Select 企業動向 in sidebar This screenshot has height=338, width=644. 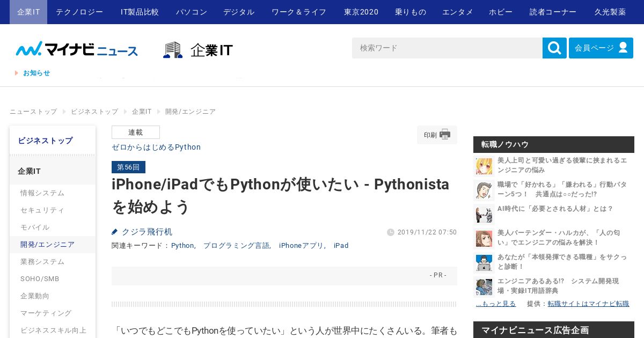coord(53,296)
